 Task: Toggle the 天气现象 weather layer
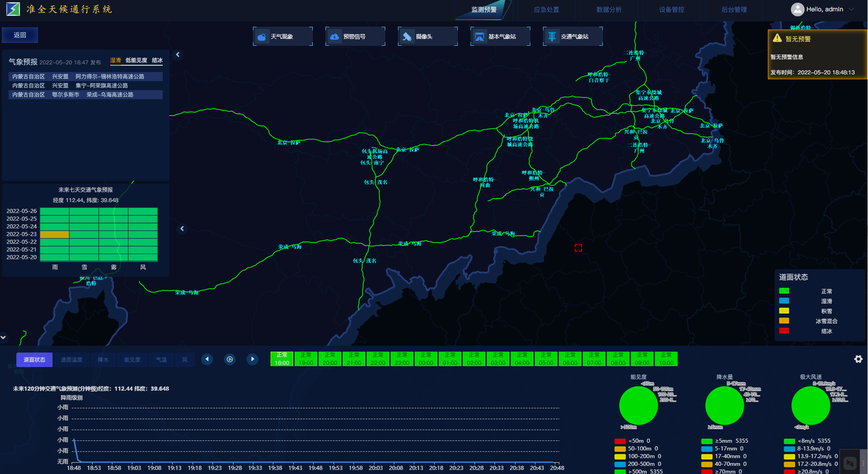282,37
